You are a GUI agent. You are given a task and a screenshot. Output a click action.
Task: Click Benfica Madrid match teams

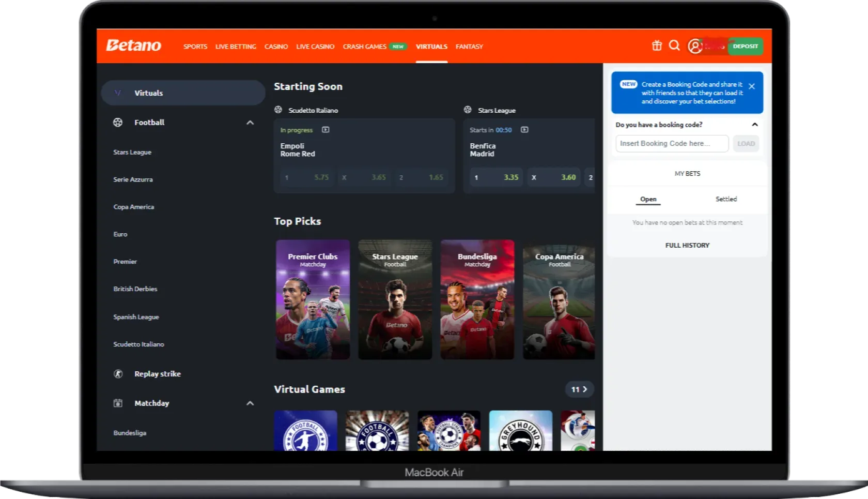point(483,150)
